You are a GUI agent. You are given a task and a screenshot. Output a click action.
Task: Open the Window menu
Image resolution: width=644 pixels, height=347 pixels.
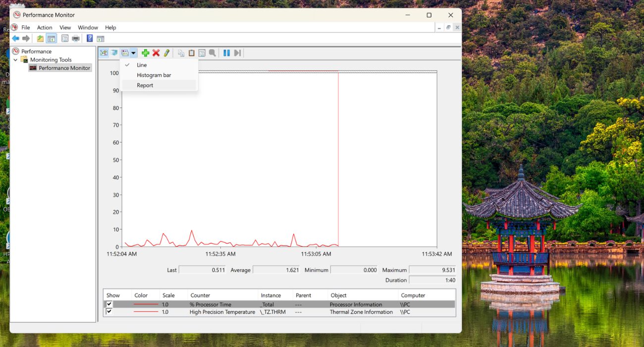click(x=88, y=28)
